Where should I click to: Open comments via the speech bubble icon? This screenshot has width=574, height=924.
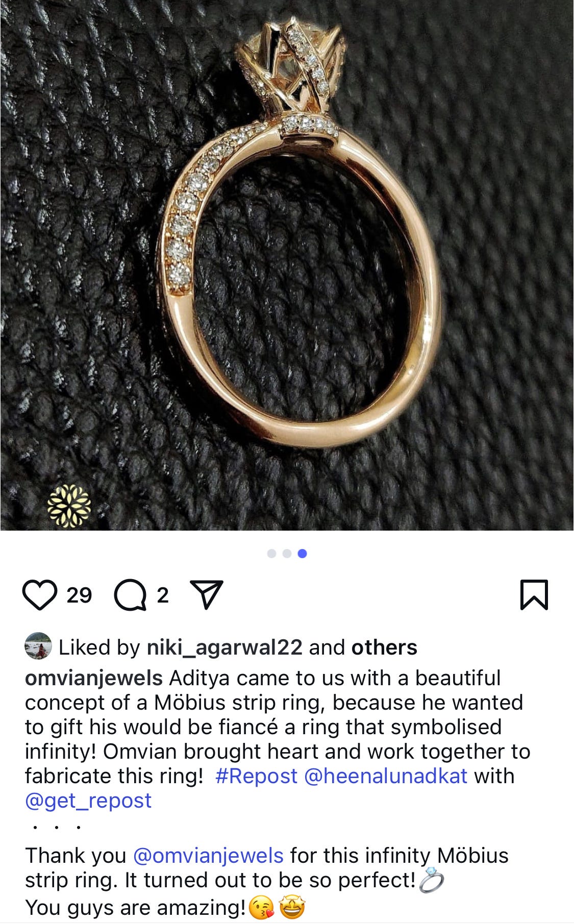[x=130, y=595]
